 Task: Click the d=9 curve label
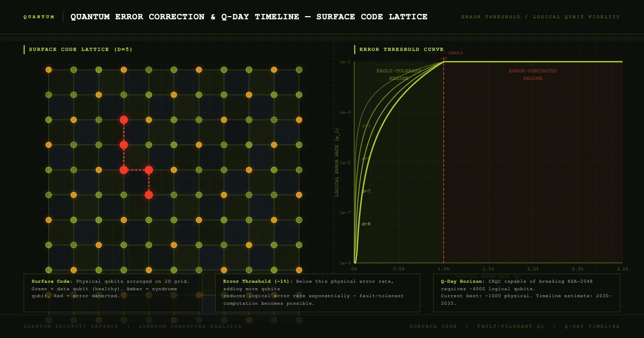[366, 224]
